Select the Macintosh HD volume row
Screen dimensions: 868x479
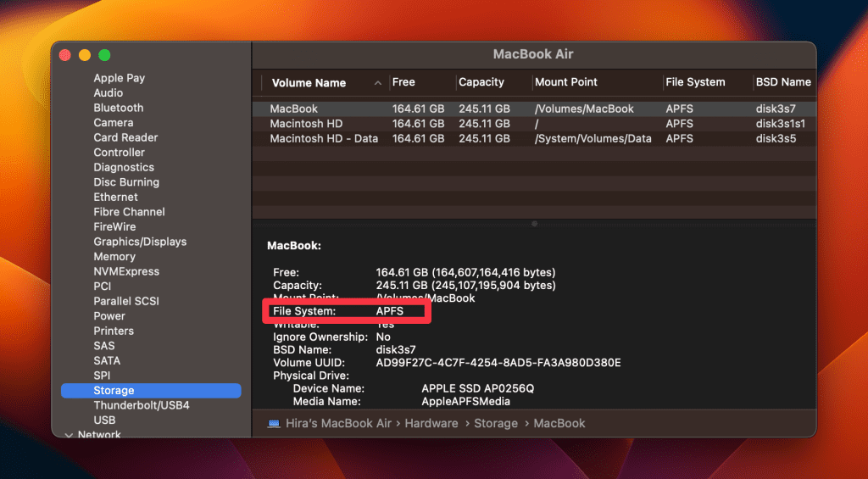[x=305, y=124]
